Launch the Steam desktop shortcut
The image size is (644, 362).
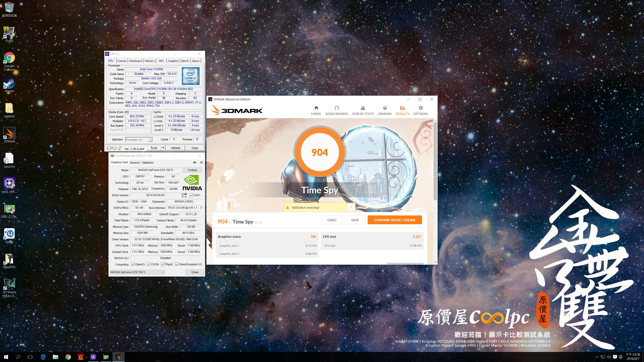point(9,85)
